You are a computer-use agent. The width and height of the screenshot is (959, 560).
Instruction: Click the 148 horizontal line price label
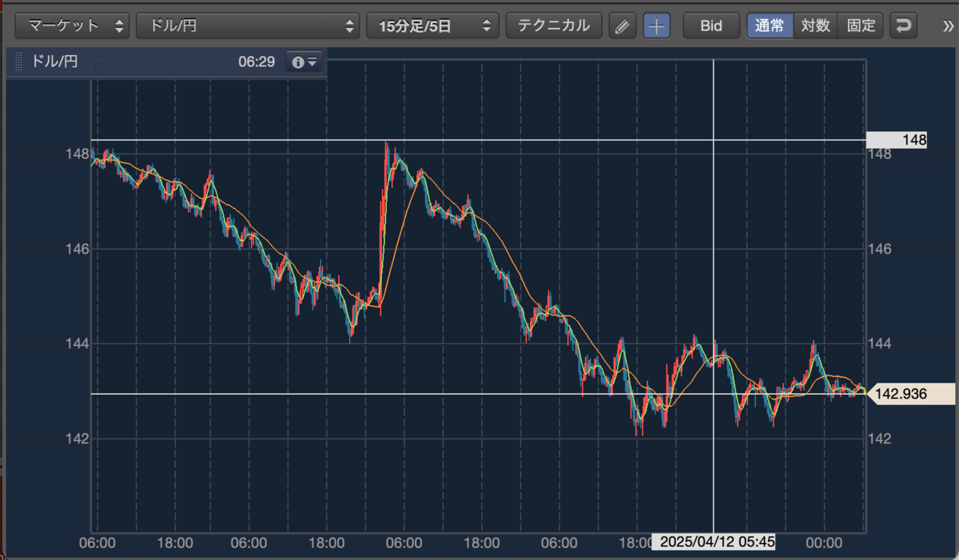coord(897,140)
